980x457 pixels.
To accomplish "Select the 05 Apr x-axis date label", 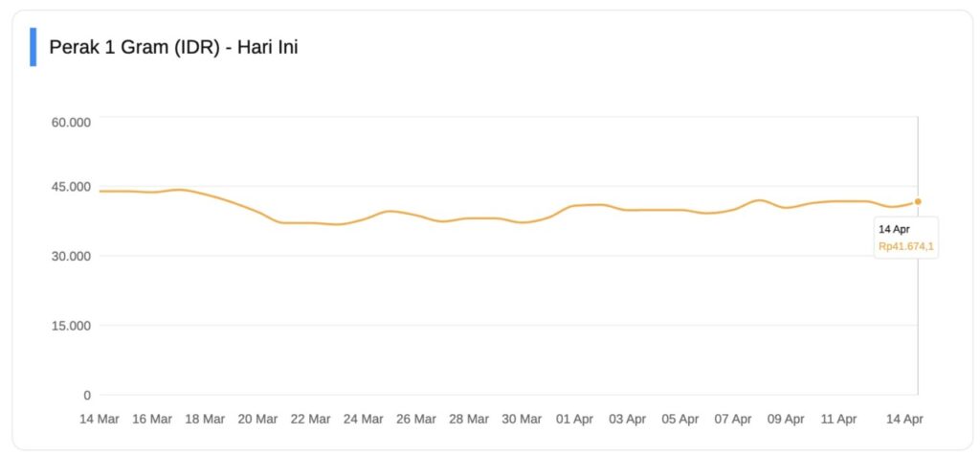I will click(x=680, y=420).
